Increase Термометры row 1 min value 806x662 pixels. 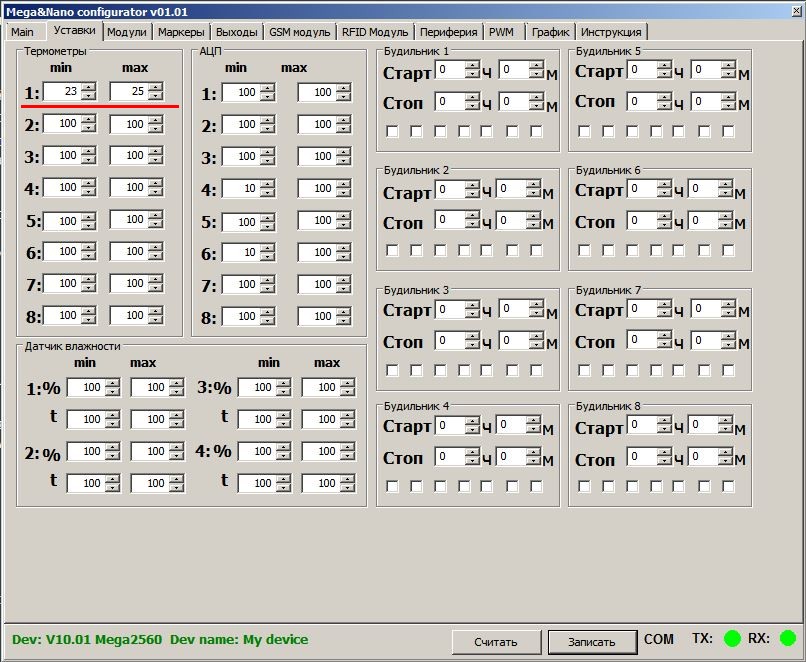point(89,88)
